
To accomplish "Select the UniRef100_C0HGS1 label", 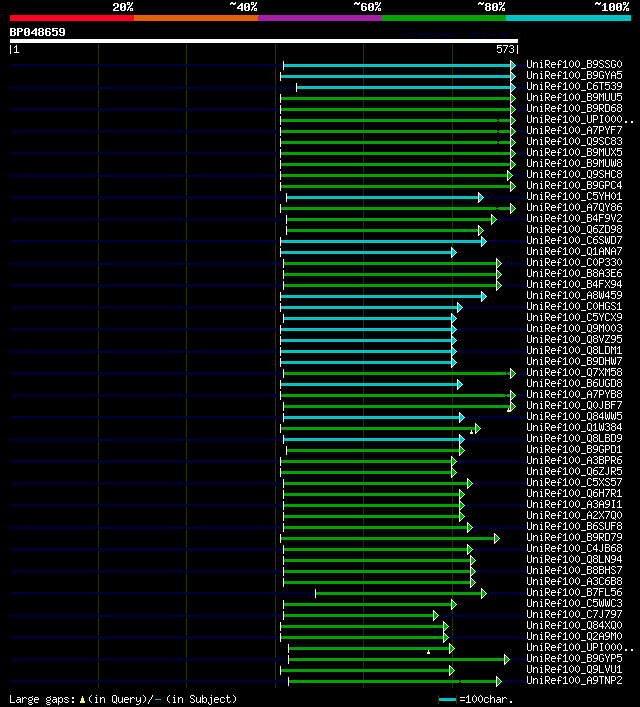I will point(574,306).
